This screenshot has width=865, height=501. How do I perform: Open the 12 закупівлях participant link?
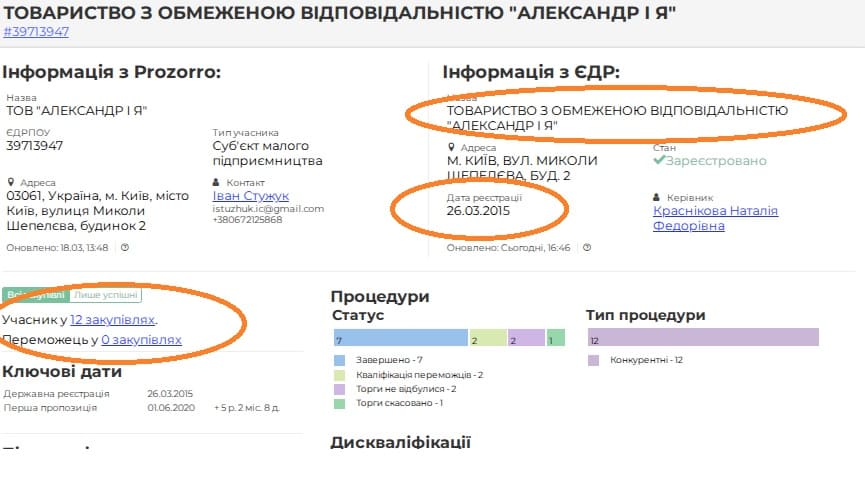pos(113,320)
